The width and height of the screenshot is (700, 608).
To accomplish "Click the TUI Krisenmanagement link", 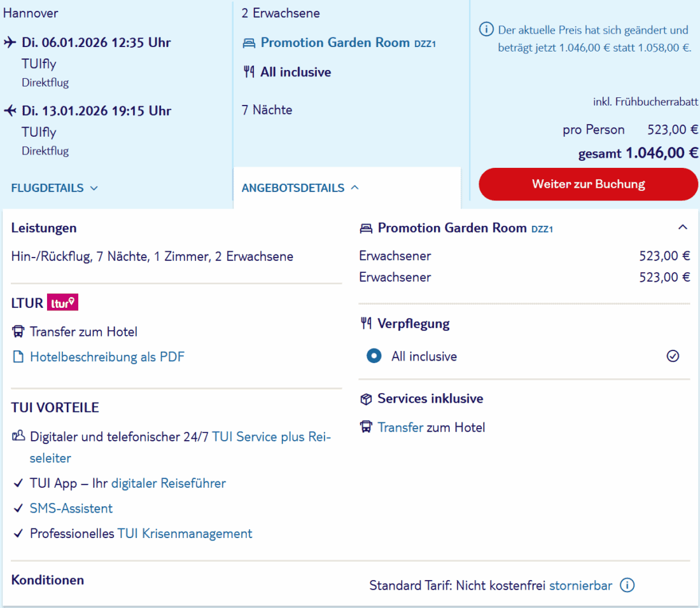I will (185, 534).
